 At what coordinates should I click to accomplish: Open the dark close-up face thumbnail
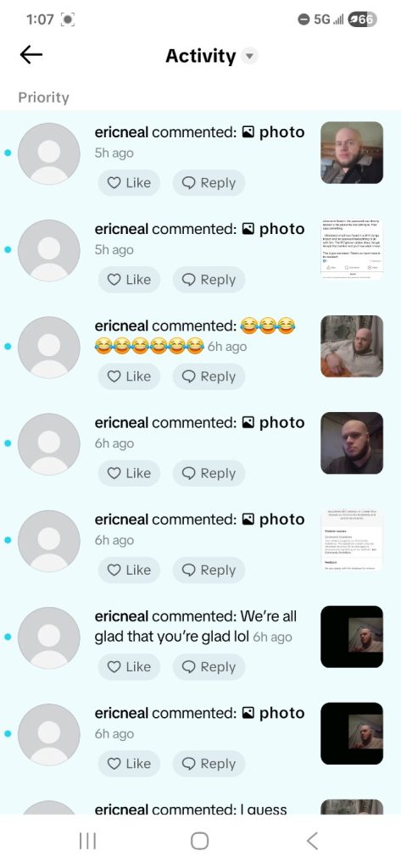[x=352, y=443]
